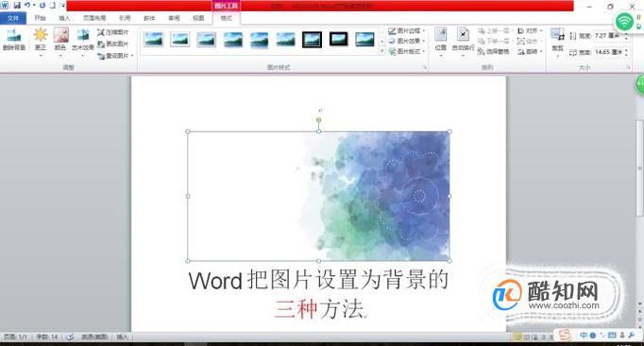Open Artistic Effects tool
This screenshot has height=346, width=644.
82,39
